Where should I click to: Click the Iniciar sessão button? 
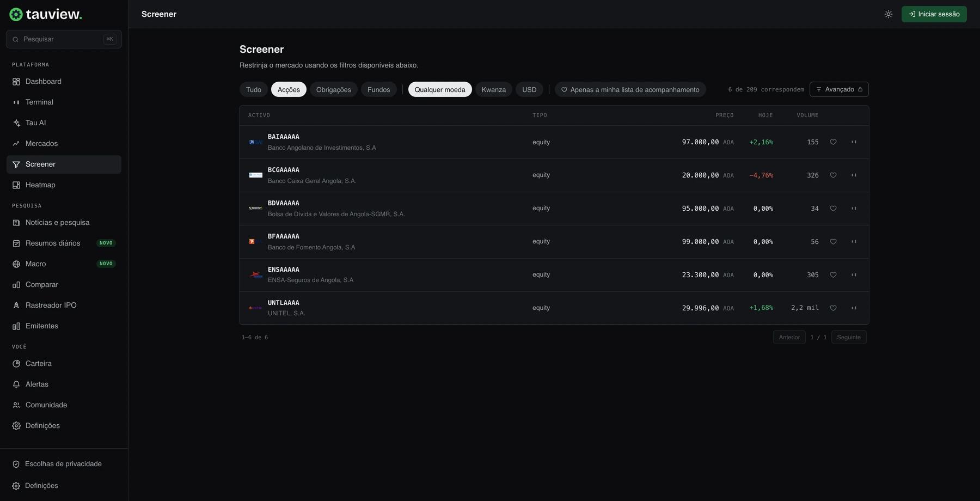point(934,14)
